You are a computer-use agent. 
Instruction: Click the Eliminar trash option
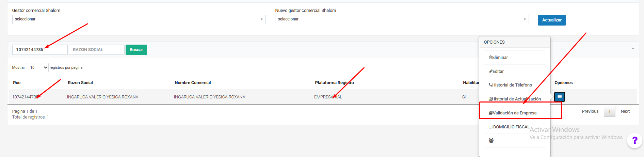coord(499,58)
